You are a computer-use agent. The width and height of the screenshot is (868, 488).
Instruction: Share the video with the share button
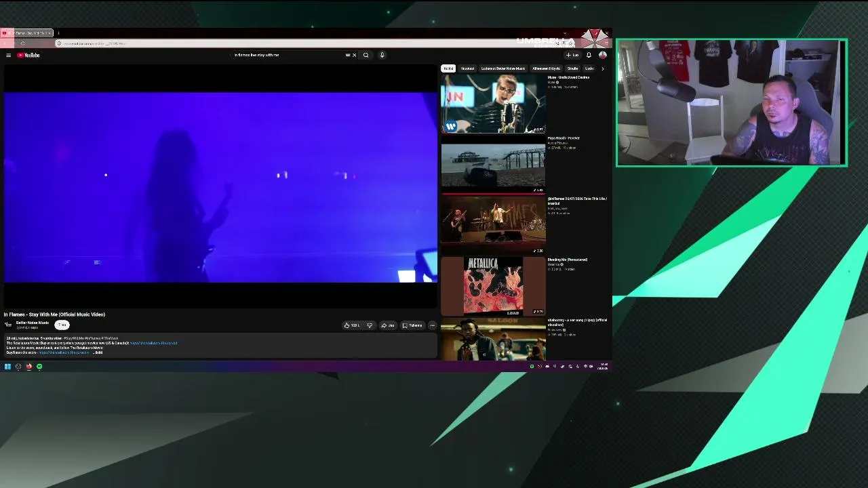click(x=388, y=325)
